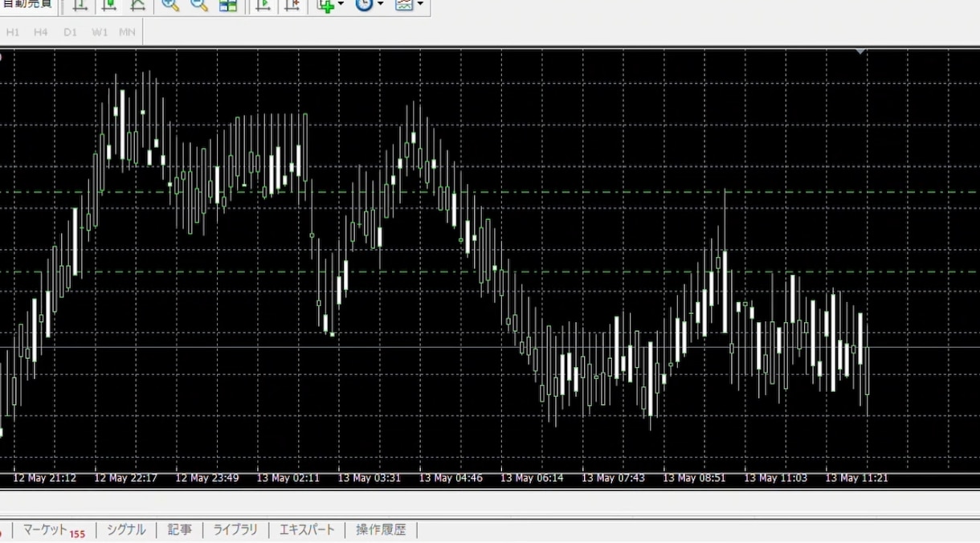Select the MN timeframe

[127, 32]
